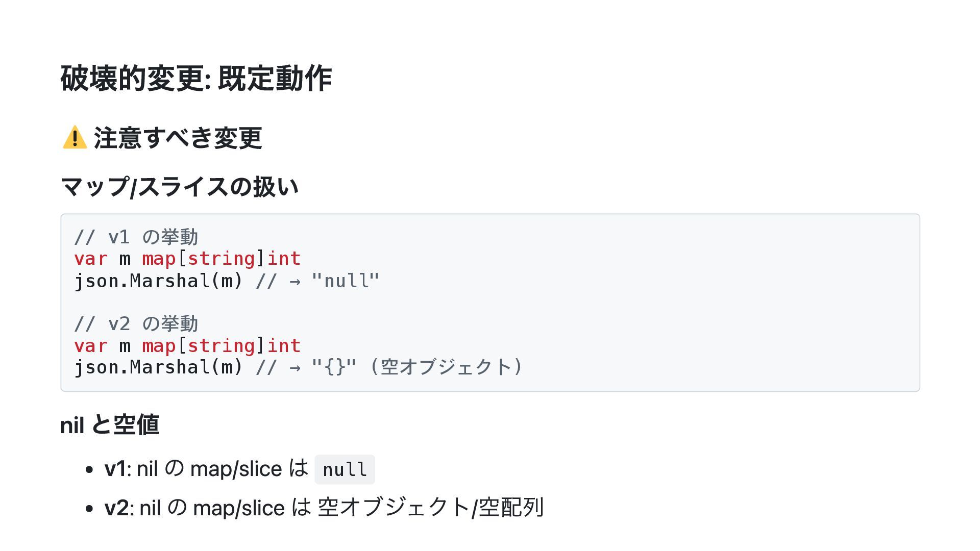Click the 注意すべき変更 heading text

[178, 138]
